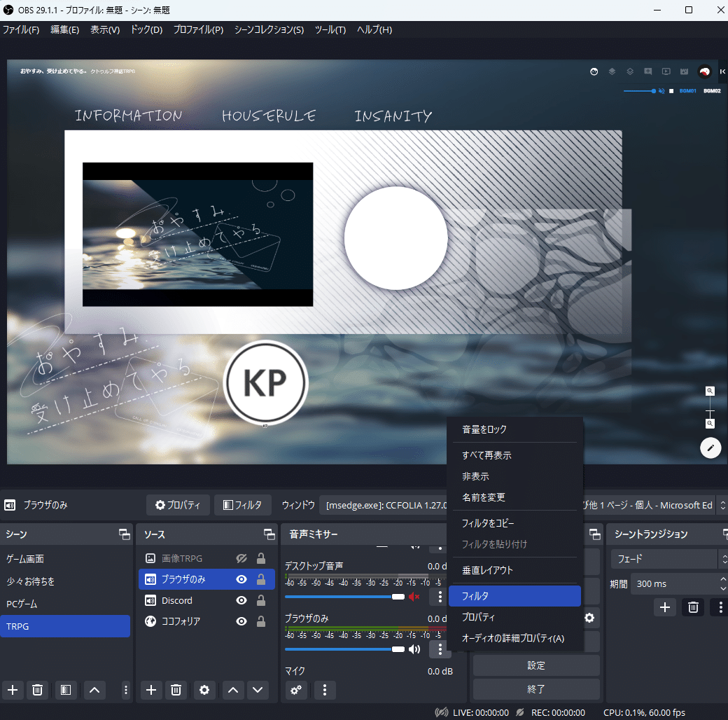Hide the ココフォリア source
The width and height of the screenshot is (728, 720).
pos(241,621)
